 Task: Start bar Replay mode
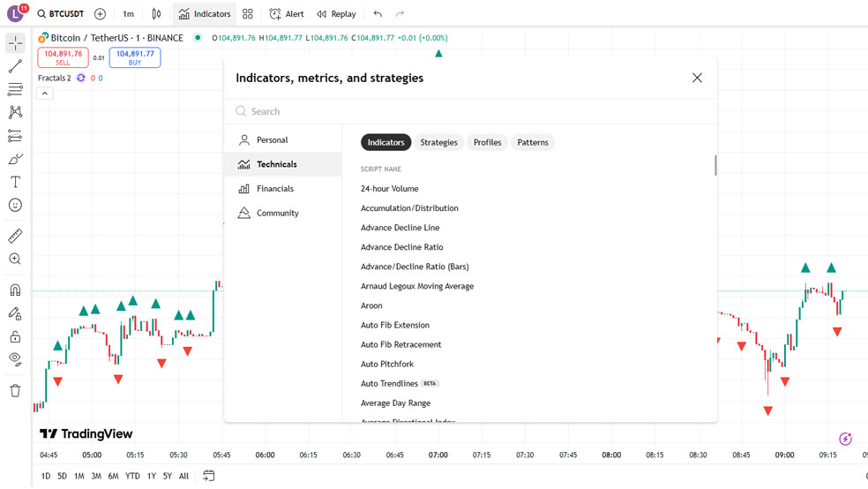click(x=336, y=14)
